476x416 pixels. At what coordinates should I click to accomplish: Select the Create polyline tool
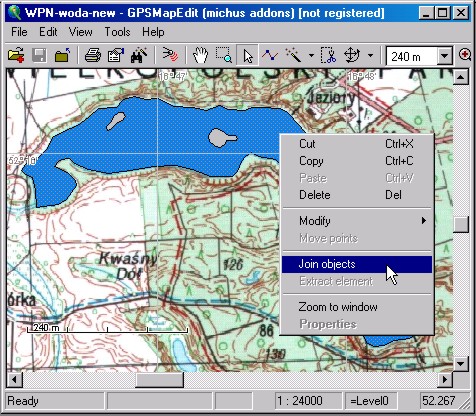point(270,55)
